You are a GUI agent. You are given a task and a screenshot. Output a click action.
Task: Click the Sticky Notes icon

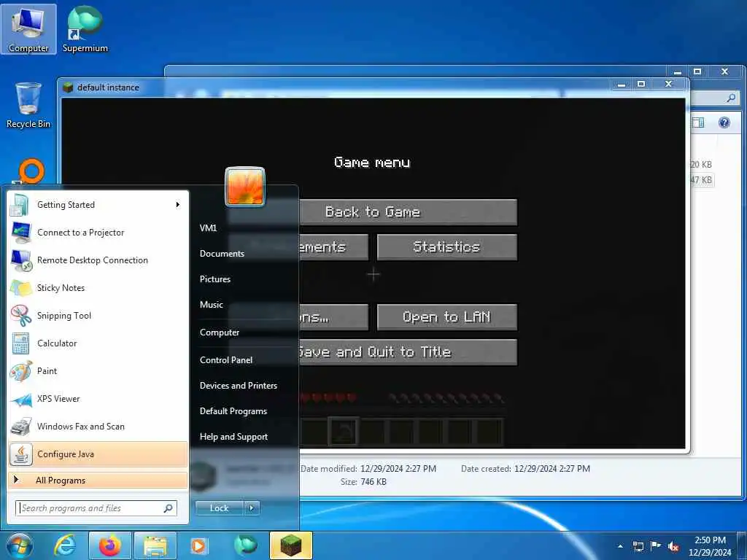click(20, 288)
